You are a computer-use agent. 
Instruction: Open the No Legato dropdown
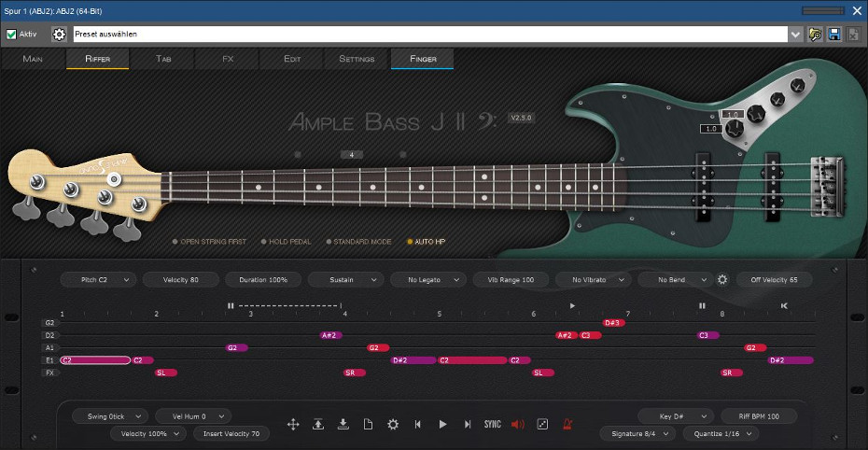(428, 279)
